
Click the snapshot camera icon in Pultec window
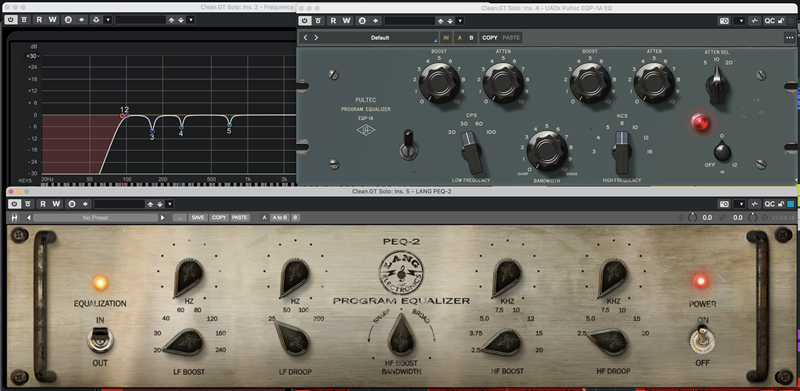[x=724, y=21]
